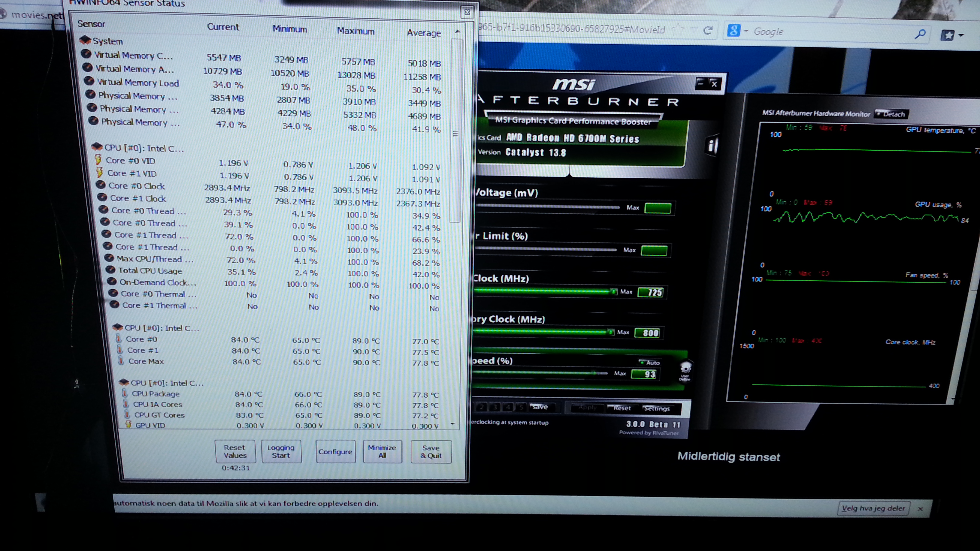Open the search engine dropdown arrow

click(746, 31)
